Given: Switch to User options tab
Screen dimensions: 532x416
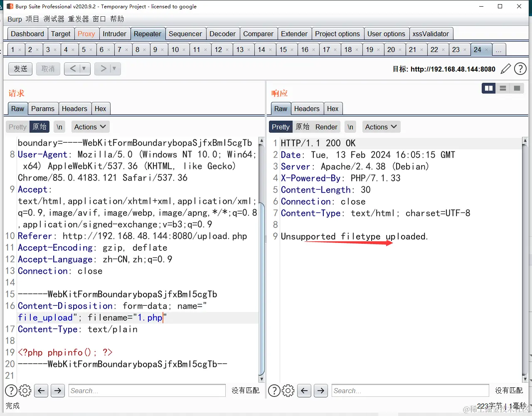Looking at the screenshot, I should pyautogui.click(x=386, y=34).
